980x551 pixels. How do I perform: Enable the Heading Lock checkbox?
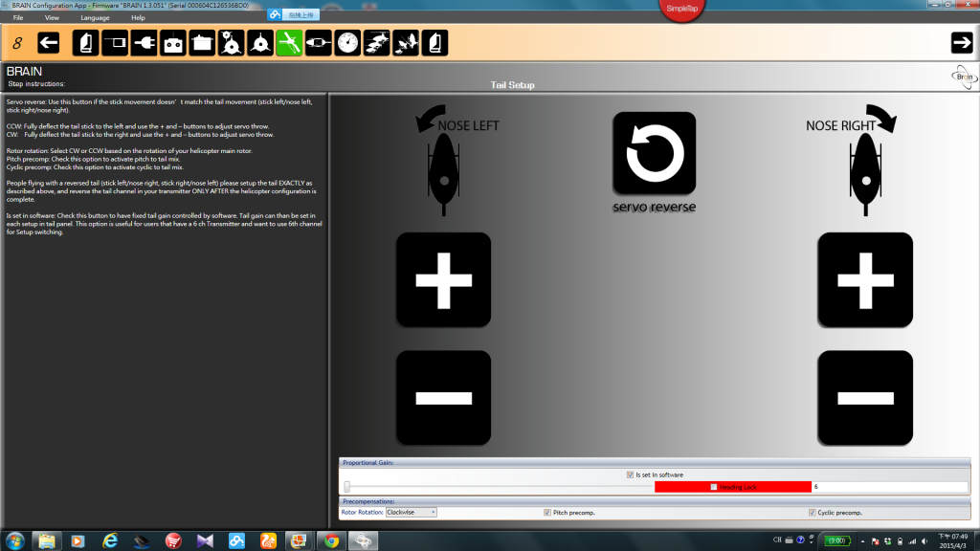[714, 487]
